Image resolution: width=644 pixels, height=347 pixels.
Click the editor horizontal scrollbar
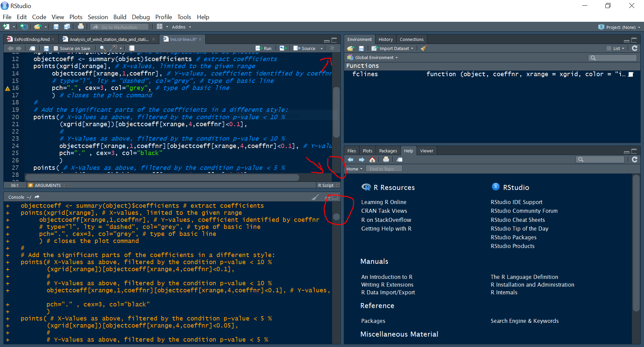tap(162, 177)
